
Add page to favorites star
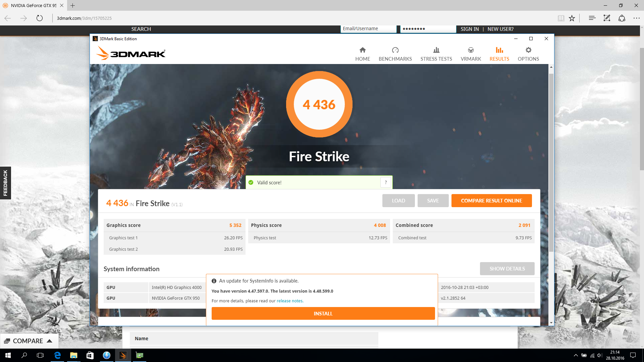coord(572,18)
